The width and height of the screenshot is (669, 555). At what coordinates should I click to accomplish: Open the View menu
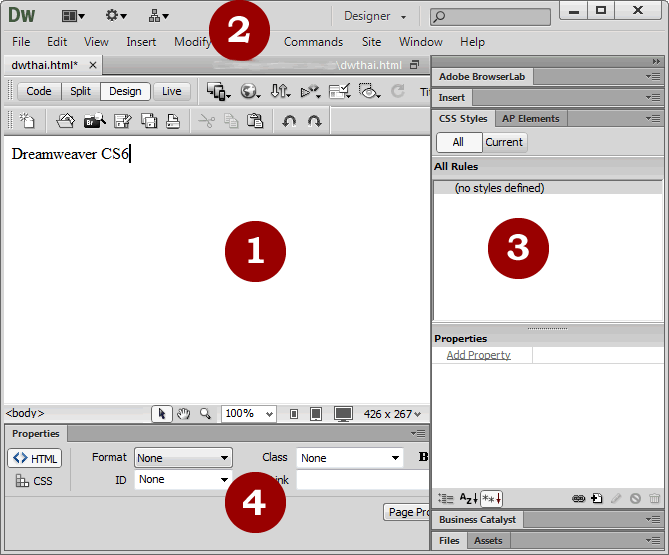96,42
